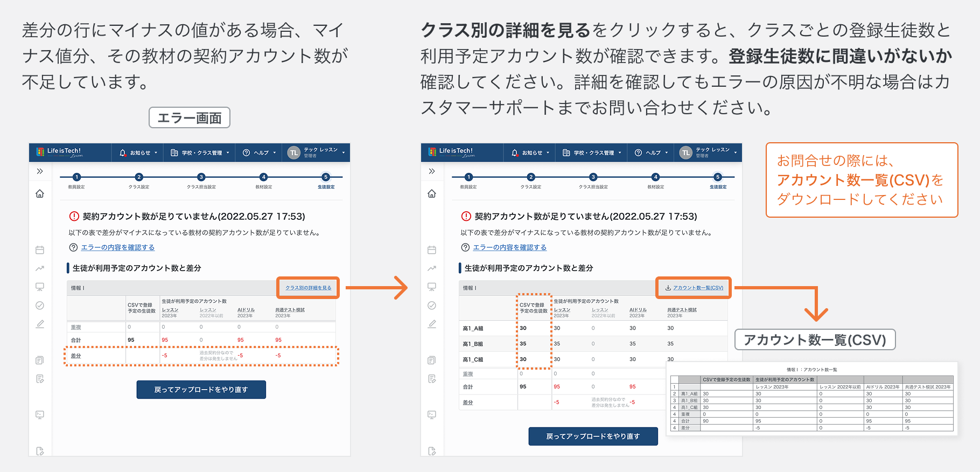
Task: Download via アカウント数一覧(CSV) link in right screenshot
Action: pos(695,288)
